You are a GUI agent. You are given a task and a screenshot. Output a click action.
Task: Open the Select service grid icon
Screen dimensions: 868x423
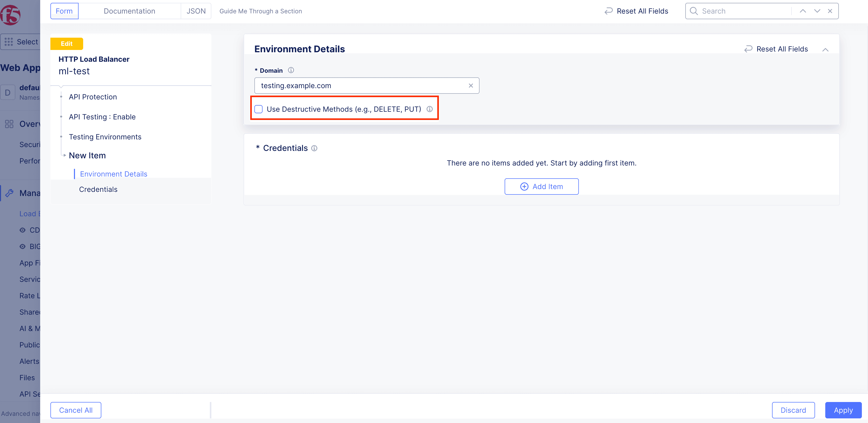pyautogui.click(x=9, y=42)
